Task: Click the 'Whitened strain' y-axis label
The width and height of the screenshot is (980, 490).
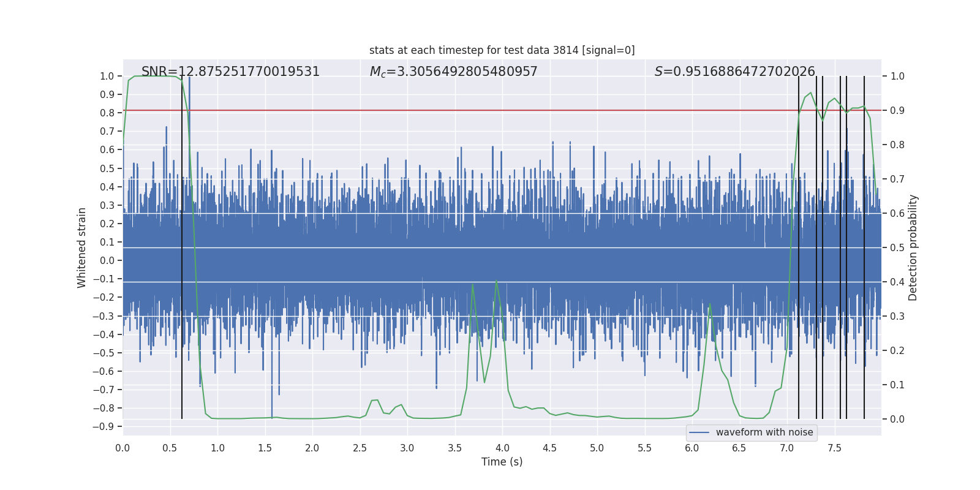Action: tap(81, 247)
